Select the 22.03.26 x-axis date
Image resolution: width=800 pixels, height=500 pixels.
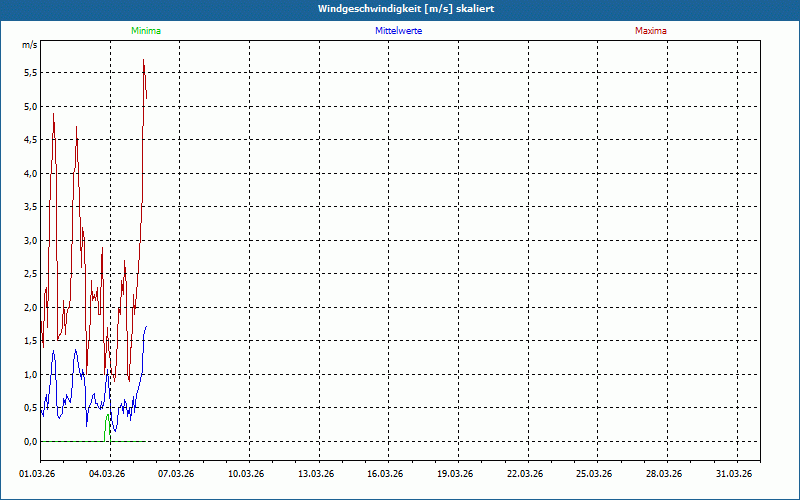[524, 474]
